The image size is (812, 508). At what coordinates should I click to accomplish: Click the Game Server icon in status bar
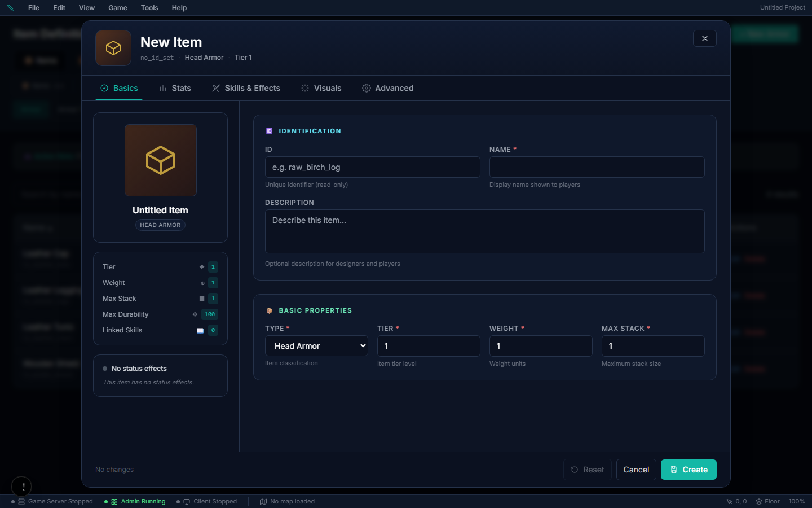coord(21,501)
